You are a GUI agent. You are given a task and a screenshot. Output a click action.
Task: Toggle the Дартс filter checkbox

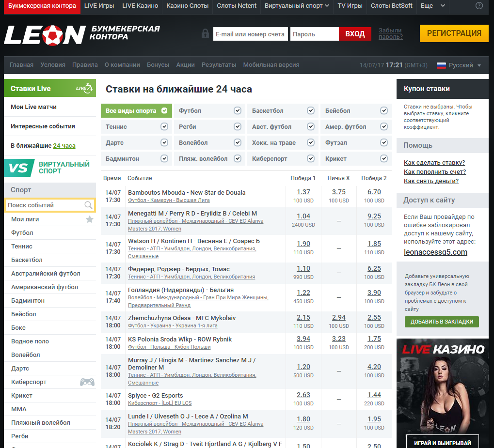(x=164, y=142)
